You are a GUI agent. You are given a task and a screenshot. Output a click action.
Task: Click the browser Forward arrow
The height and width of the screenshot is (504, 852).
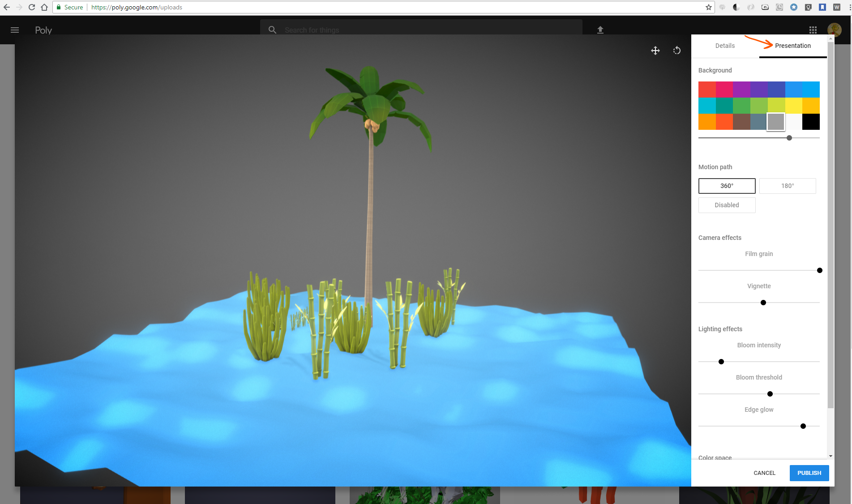click(x=19, y=7)
